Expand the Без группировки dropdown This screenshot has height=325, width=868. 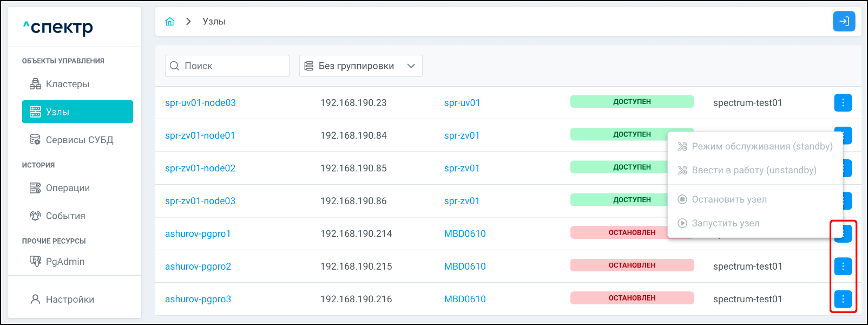click(x=360, y=66)
